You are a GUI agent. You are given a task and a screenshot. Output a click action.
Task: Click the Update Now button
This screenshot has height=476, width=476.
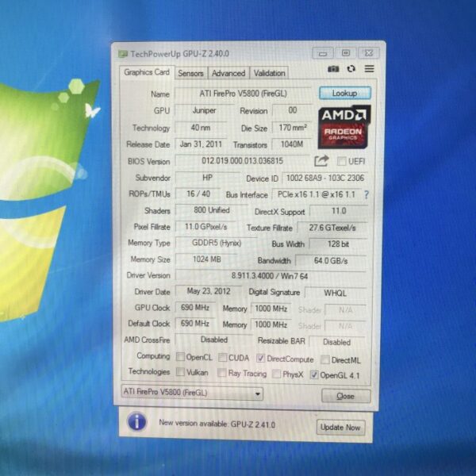click(340, 427)
